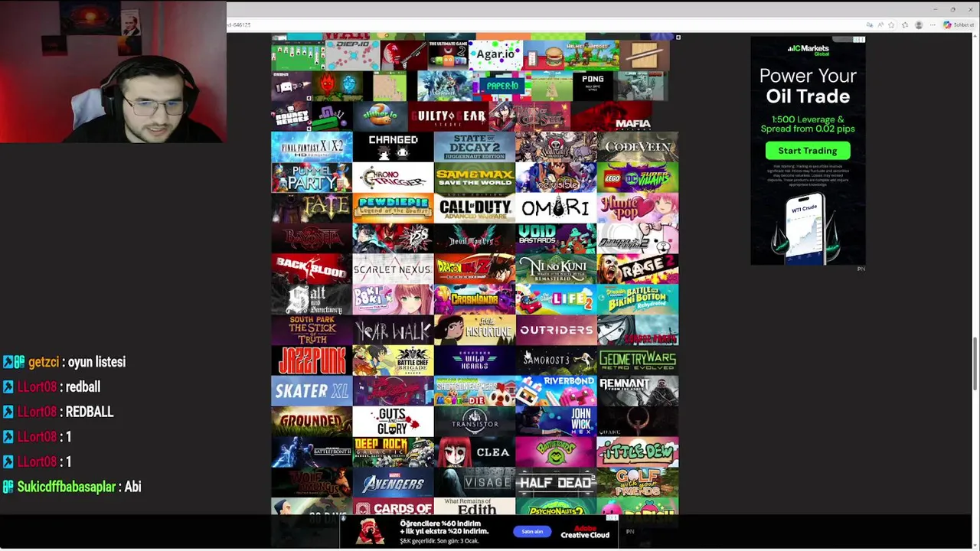Open The Game of Life 2 thumbnail
Screen dimensions: 980x551
(x=556, y=299)
